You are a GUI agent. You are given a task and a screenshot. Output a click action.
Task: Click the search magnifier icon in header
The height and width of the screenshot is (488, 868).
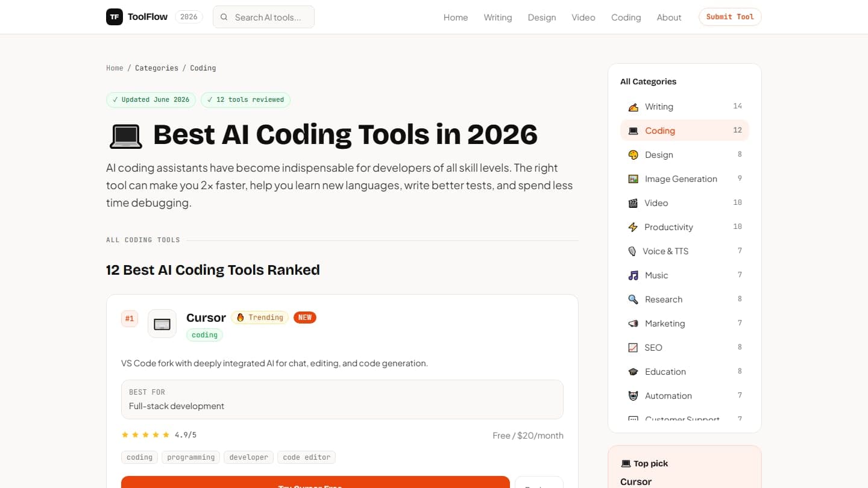coord(224,17)
